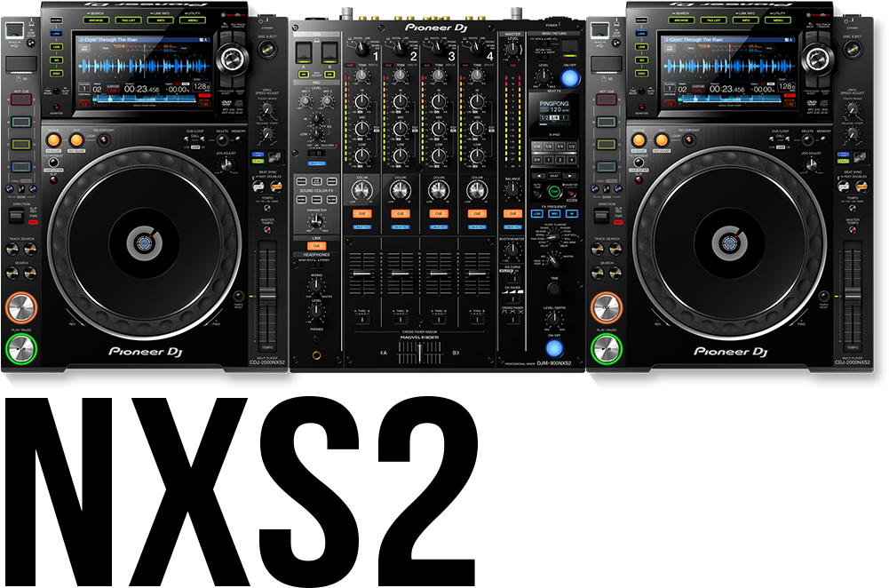Hit PLAY/PAUSE on the left CDJ deck

point(21,349)
